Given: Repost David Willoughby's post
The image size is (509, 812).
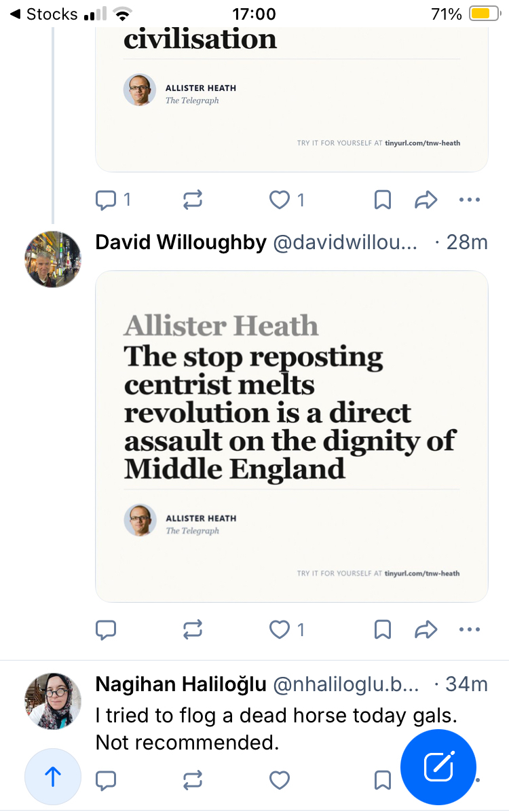Looking at the screenshot, I should tap(193, 631).
